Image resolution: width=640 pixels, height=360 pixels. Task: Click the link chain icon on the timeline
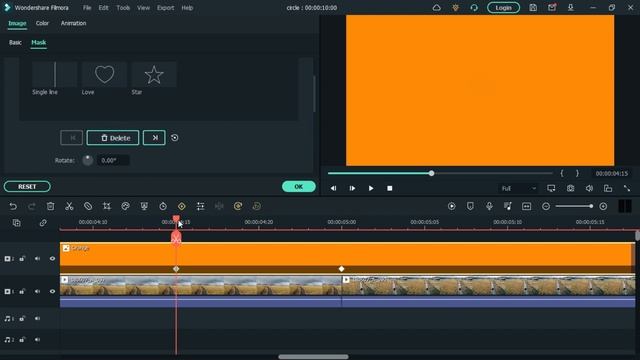tap(43, 223)
